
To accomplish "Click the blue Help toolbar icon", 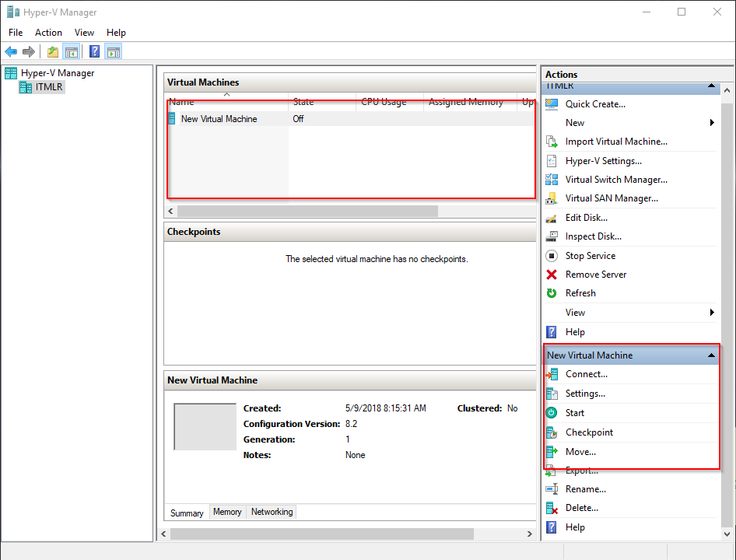I will (94, 51).
